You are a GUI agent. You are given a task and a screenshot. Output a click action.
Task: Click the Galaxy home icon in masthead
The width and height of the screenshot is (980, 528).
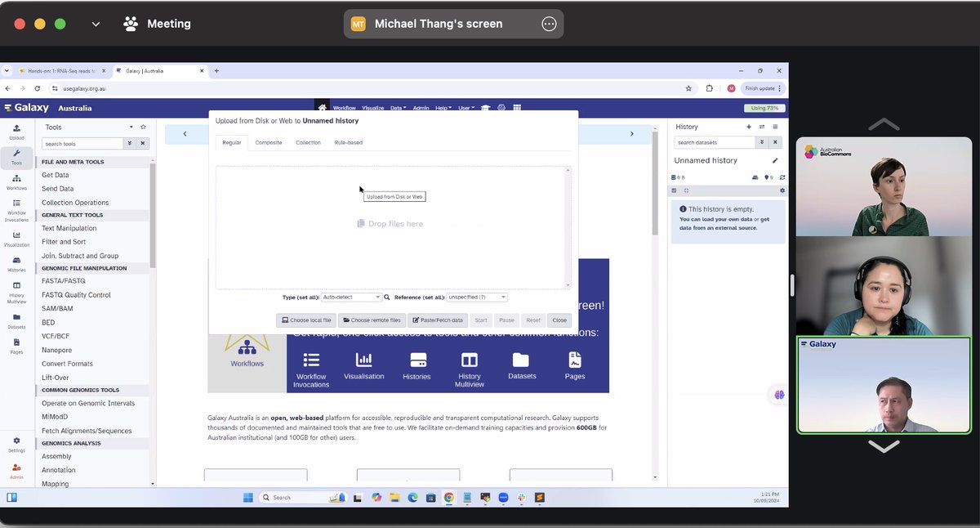[x=323, y=108]
